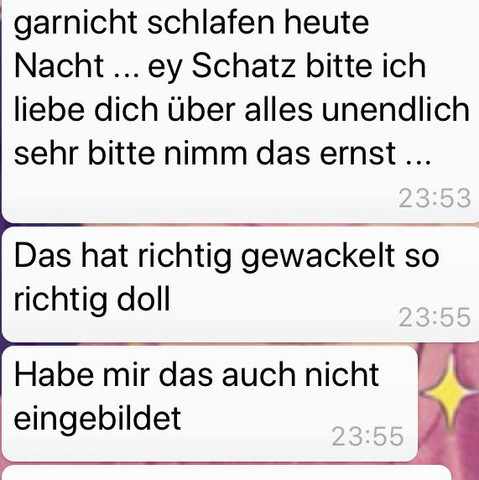The image size is (479, 480).
Task: Tap the "Habe mir das auch nicht" message
Action: pyautogui.click(x=210, y=404)
